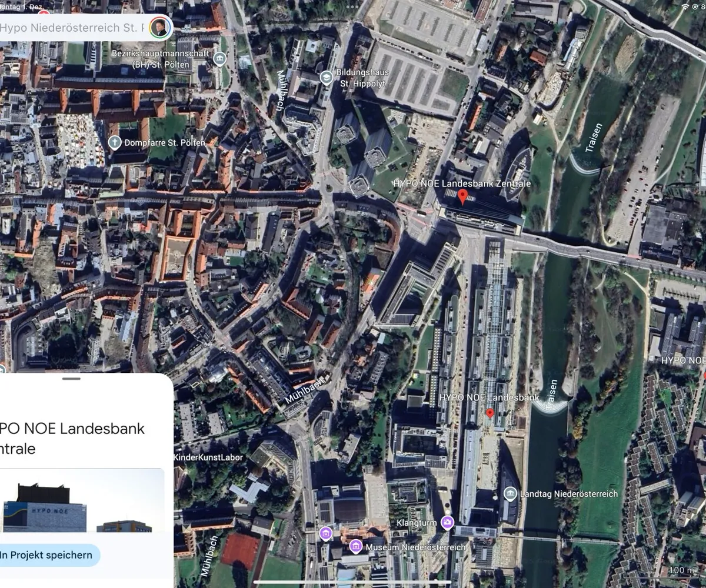Click the red pin below HYPO NOE Landesbank label
Screen dimensions: 706x588
489,413
